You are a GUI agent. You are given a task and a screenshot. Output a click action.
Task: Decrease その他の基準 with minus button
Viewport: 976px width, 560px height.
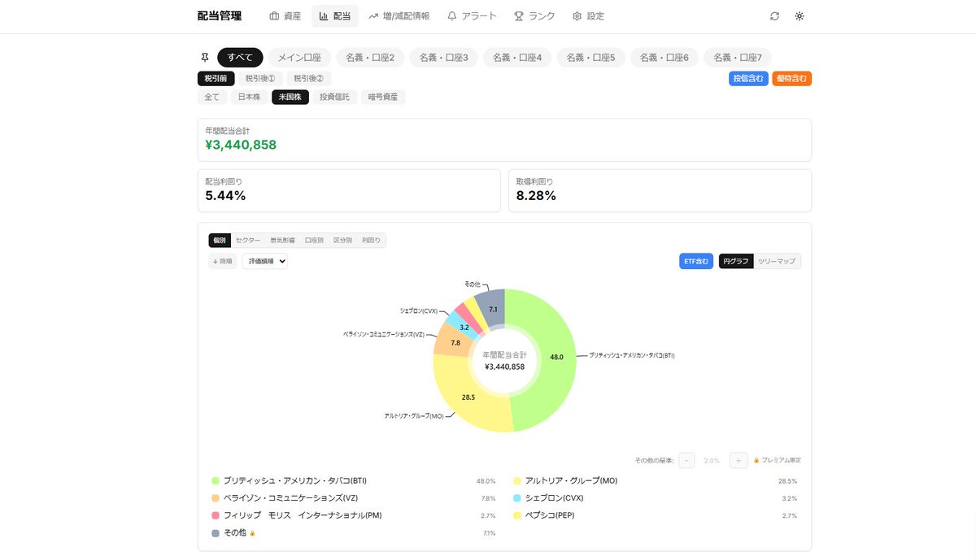tap(687, 460)
